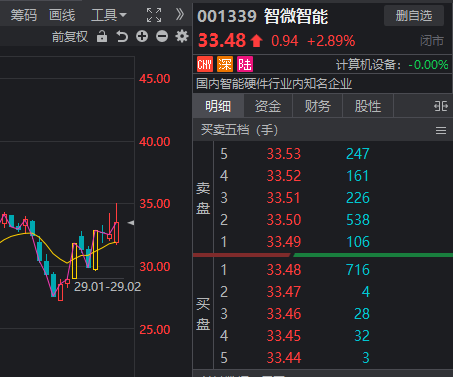The image size is (453, 377).
Task: Open the 股性 tab
Action: click(x=368, y=106)
